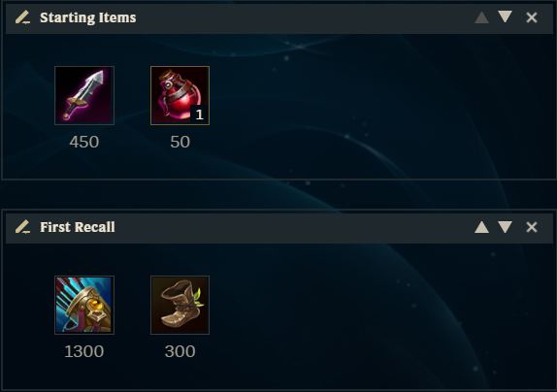
Task: Select the Boots item icon
Action: pyautogui.click(x=180, y=305)
